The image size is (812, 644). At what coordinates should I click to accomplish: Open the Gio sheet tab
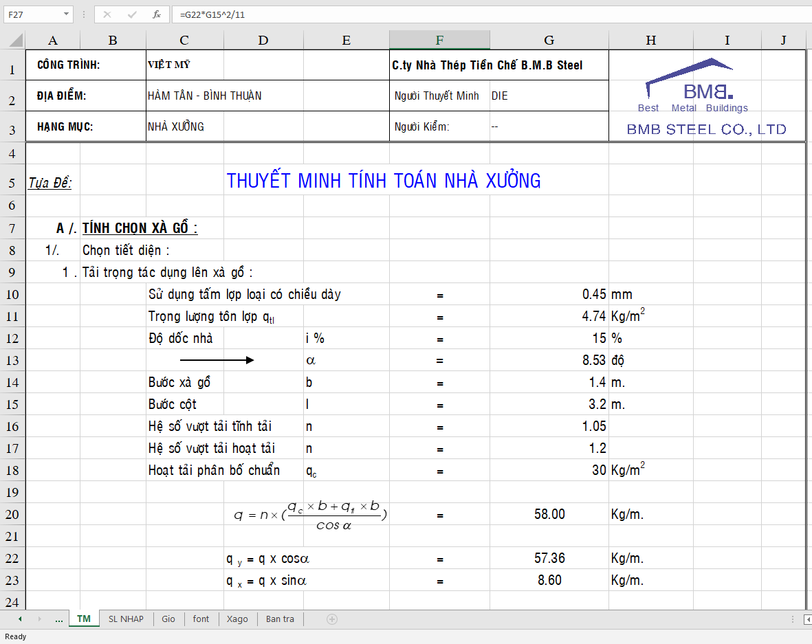click(x=168, y=619)
